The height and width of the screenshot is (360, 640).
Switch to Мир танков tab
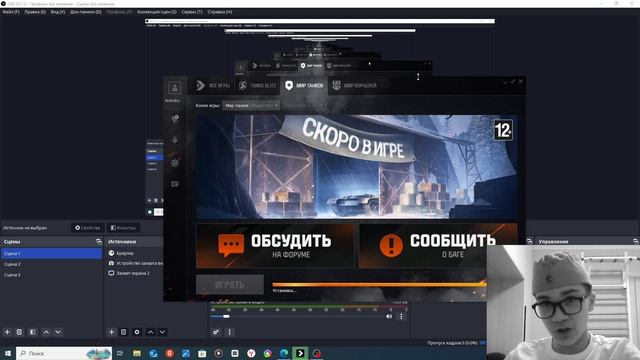[304, 85]
